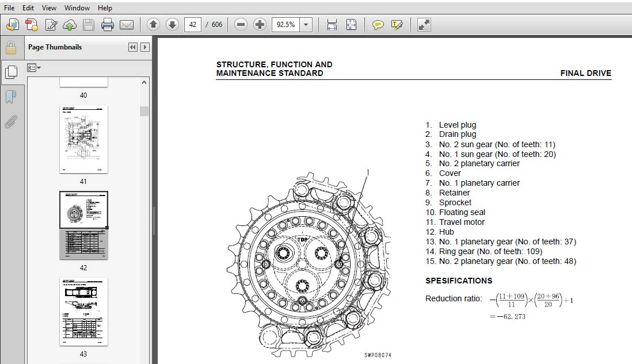
Task: Select page 42 thumbnail
Action: point(83,225)
